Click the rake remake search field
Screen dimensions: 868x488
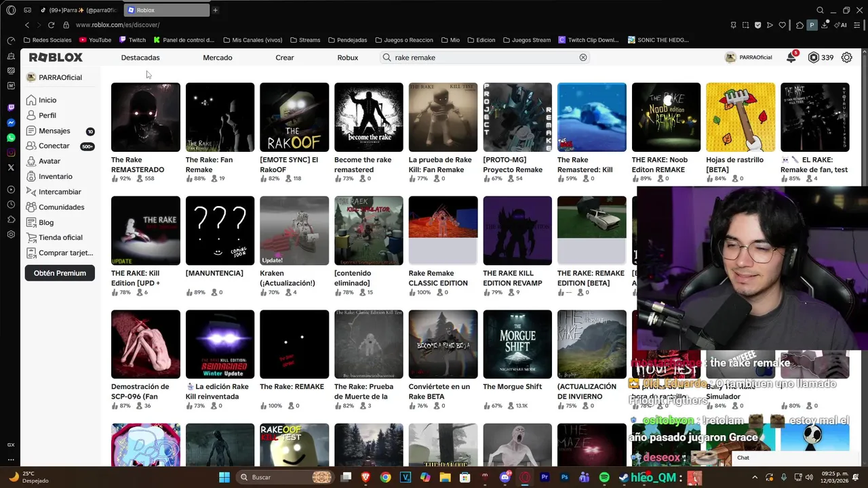click(485, 58)
